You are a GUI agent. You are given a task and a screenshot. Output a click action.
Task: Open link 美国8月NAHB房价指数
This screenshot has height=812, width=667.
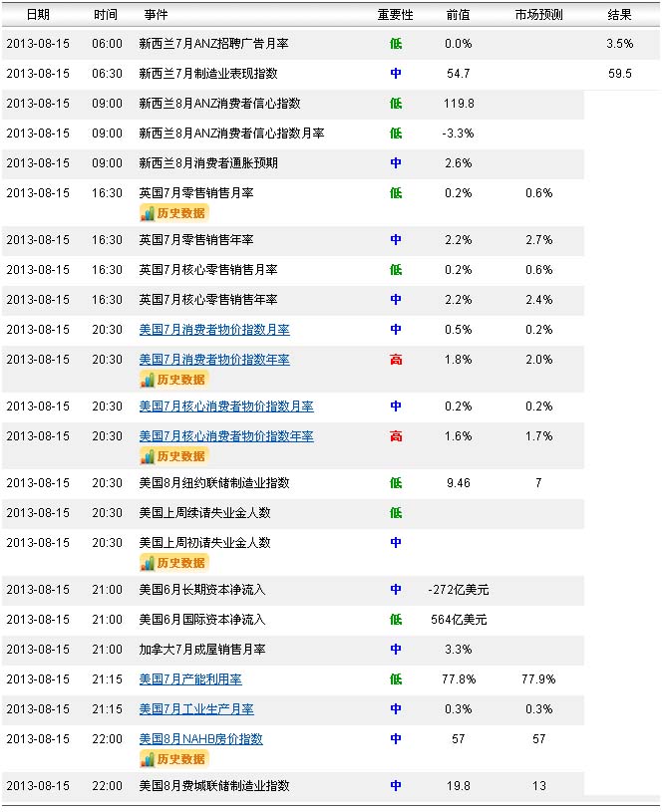coord(201,739)
